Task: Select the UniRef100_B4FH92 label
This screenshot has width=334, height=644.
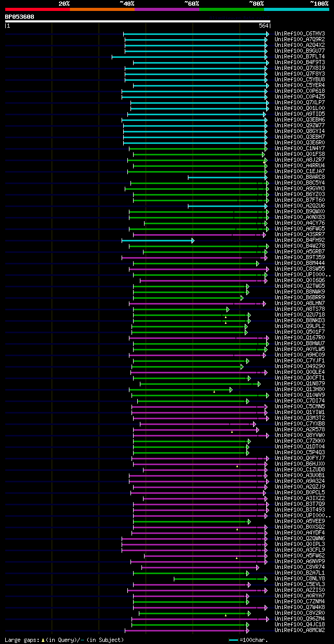Action: pyautogui.click(x=300, y=240)
